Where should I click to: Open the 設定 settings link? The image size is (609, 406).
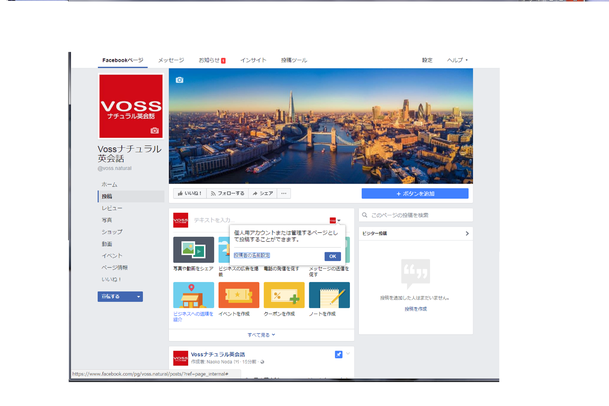click(x=427, y=60)
